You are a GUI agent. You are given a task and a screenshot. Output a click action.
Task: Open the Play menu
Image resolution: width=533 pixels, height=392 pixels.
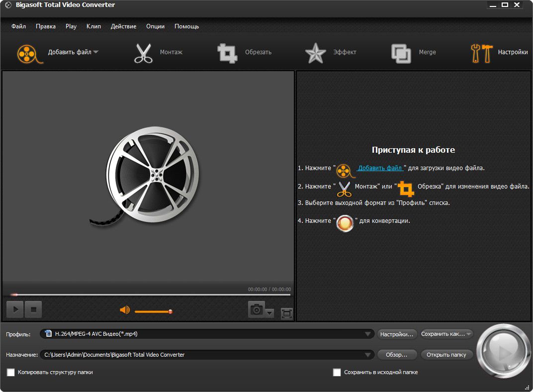[x=71, y=26]
